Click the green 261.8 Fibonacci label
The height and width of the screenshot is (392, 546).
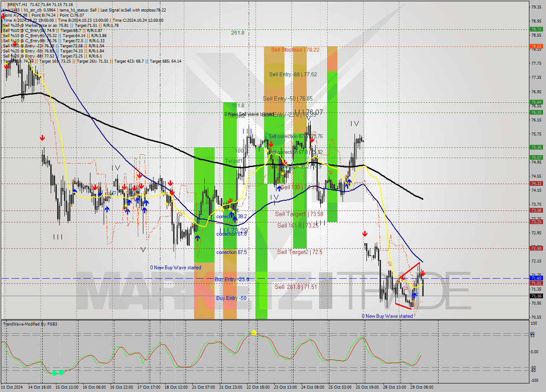(x=238, y=32)
